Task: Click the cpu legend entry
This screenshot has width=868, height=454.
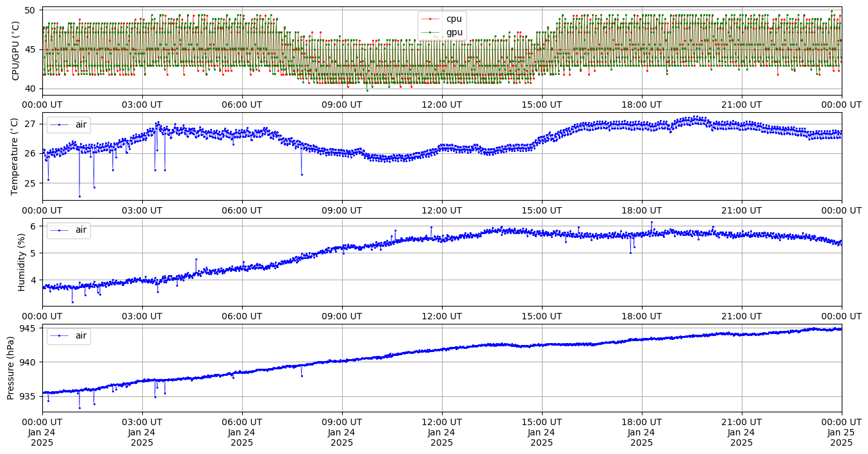Action: click(x=442, y=19)
